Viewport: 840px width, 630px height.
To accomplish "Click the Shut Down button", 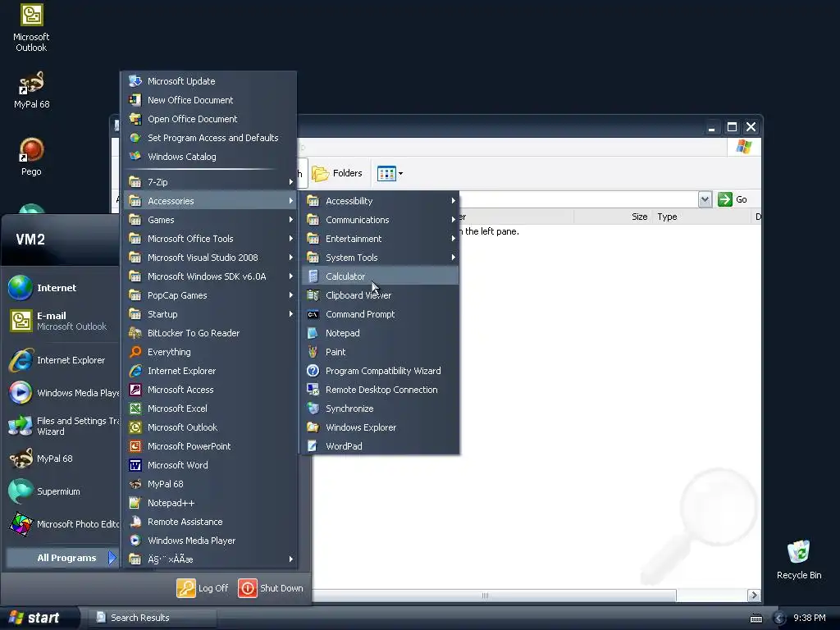I will click(271, 588).
